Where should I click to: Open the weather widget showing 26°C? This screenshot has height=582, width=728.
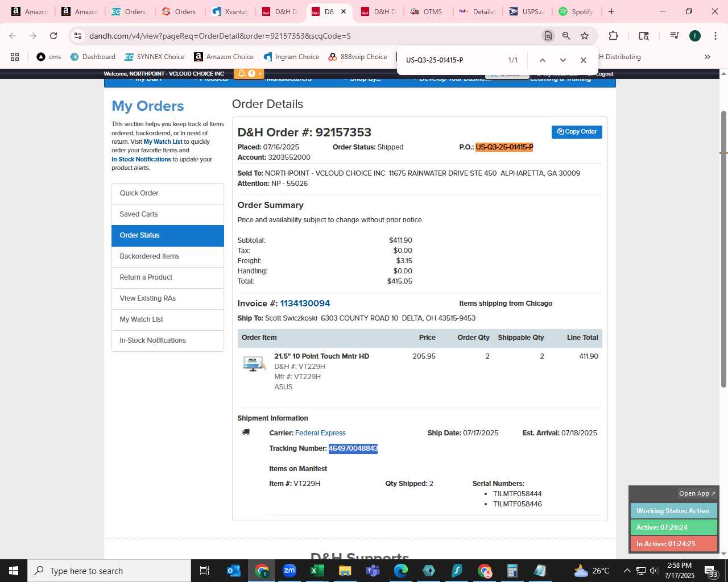click(x=591, y=571)
